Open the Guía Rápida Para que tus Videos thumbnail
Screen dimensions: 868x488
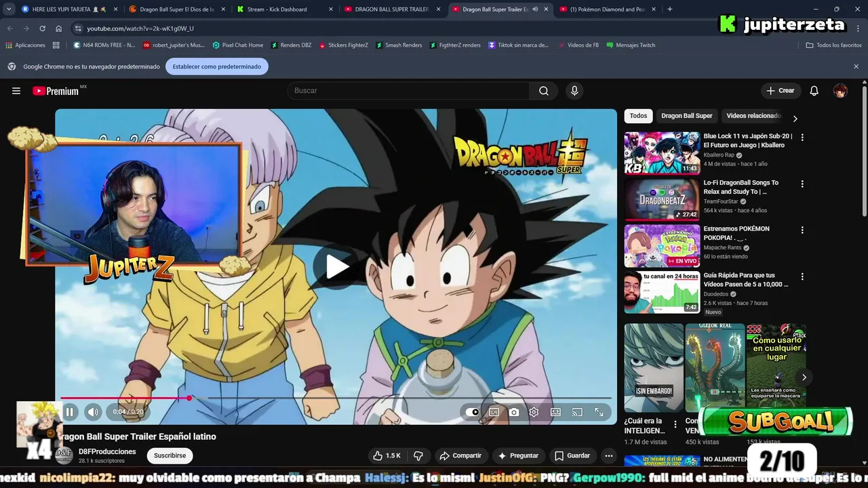pos(662,292)
